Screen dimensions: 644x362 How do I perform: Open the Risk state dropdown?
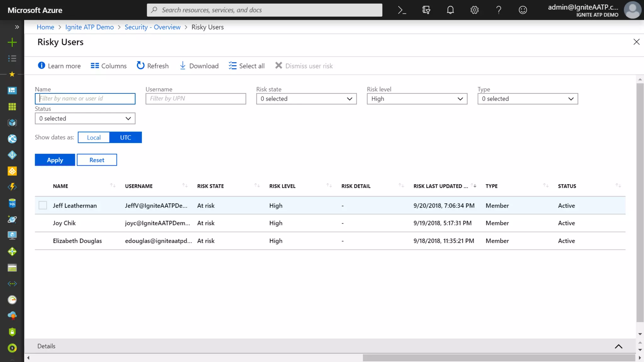point(306,99)
